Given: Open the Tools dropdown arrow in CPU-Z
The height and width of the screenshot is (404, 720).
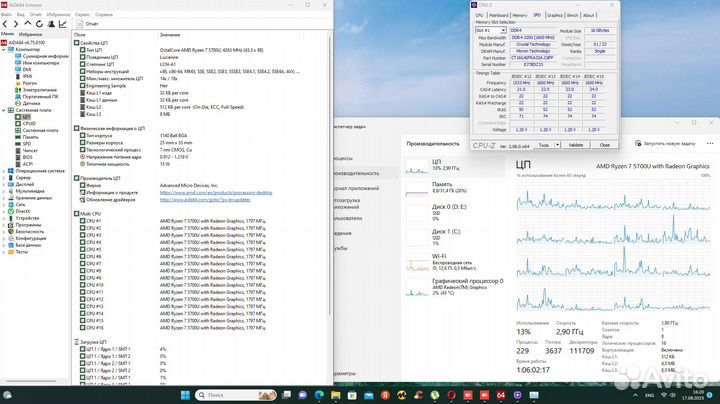Looking at the screenshot, I should [557, 145].
